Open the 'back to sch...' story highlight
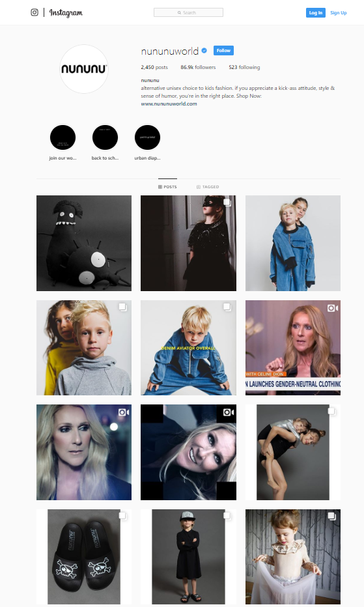This screenshot has width=364, height=607. point(105,137)
